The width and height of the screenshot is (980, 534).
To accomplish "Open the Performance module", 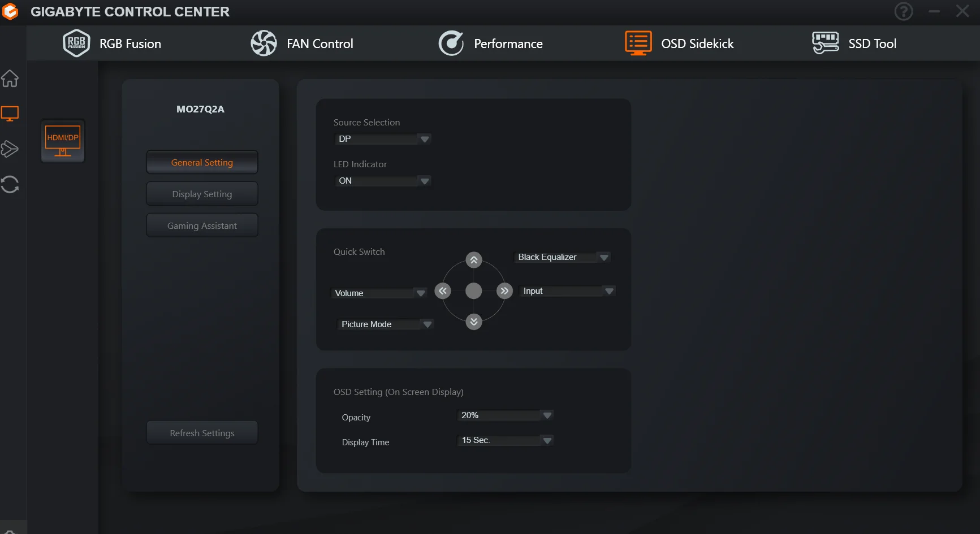I will click(x=490, y=44).
